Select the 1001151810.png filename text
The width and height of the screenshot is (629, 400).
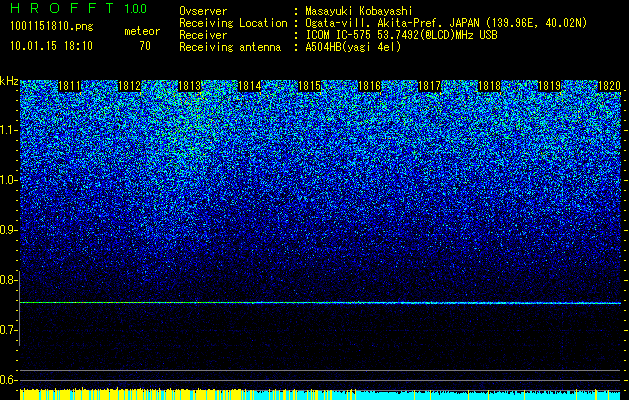click(x=52, y=27)
